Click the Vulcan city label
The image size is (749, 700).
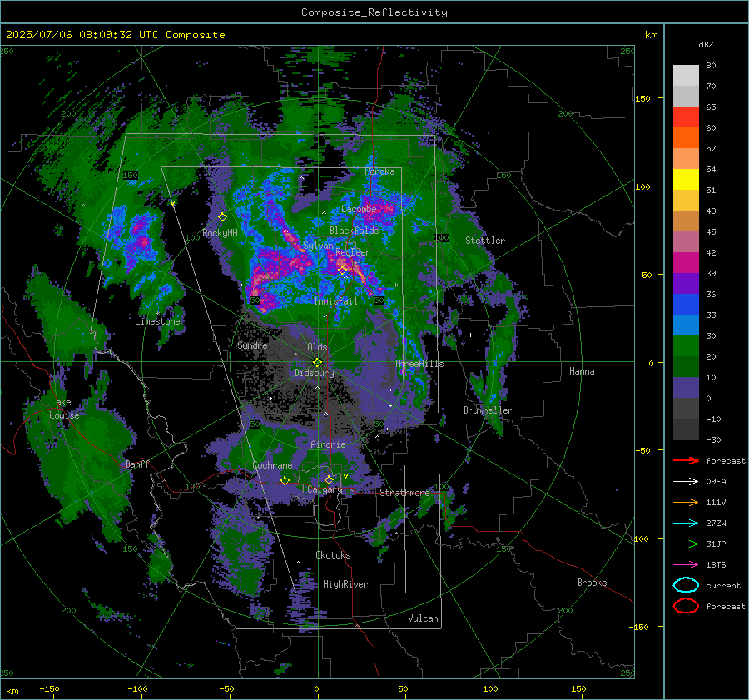(x=424, y=618)
